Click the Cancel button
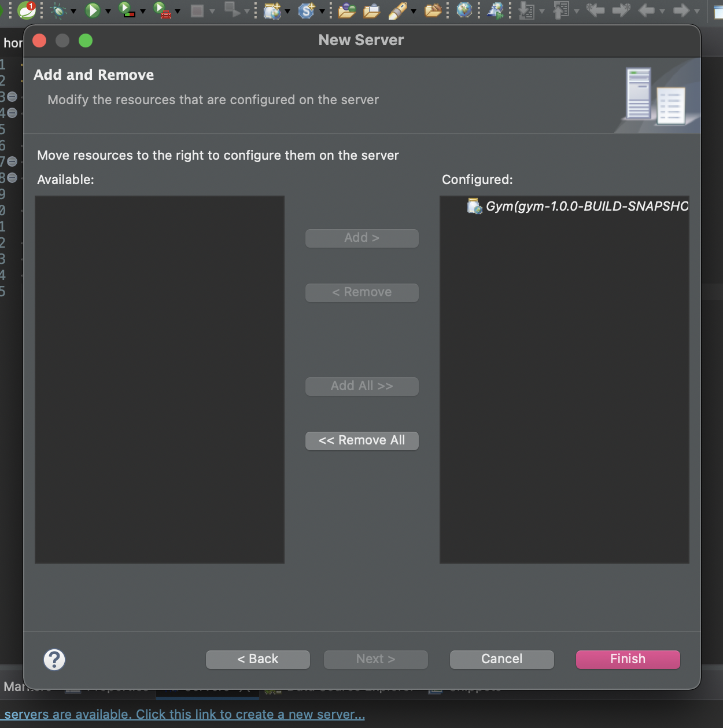723x728 pixels. click(x=502, y=659)
